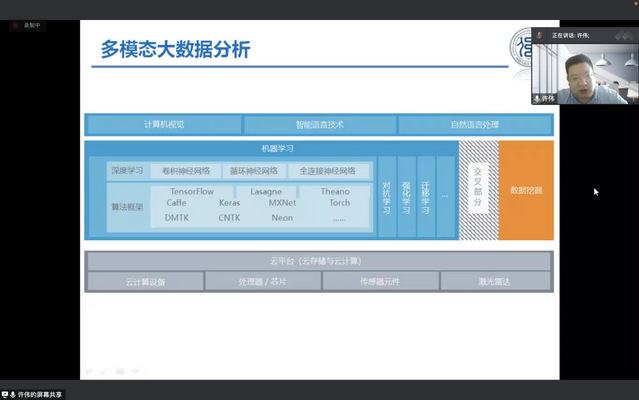
Task: Click the orange 数据挖掘 block
Action: point(525,190)
